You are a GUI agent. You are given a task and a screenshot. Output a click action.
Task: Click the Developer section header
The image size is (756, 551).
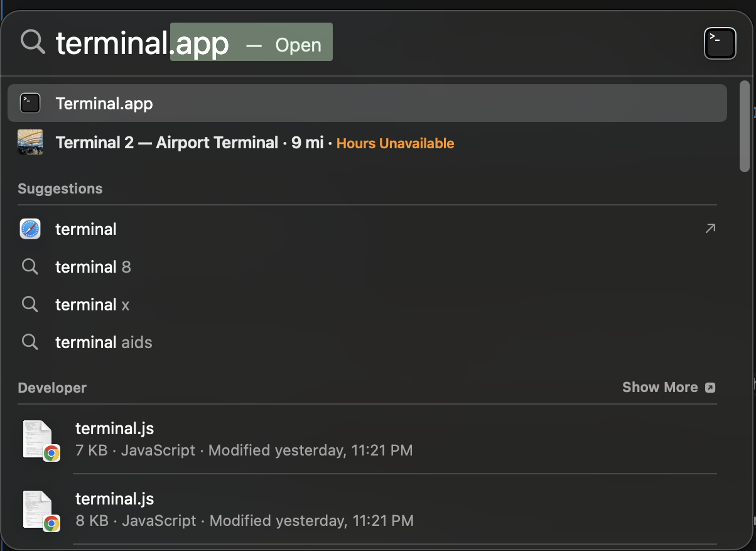(52, 388)
